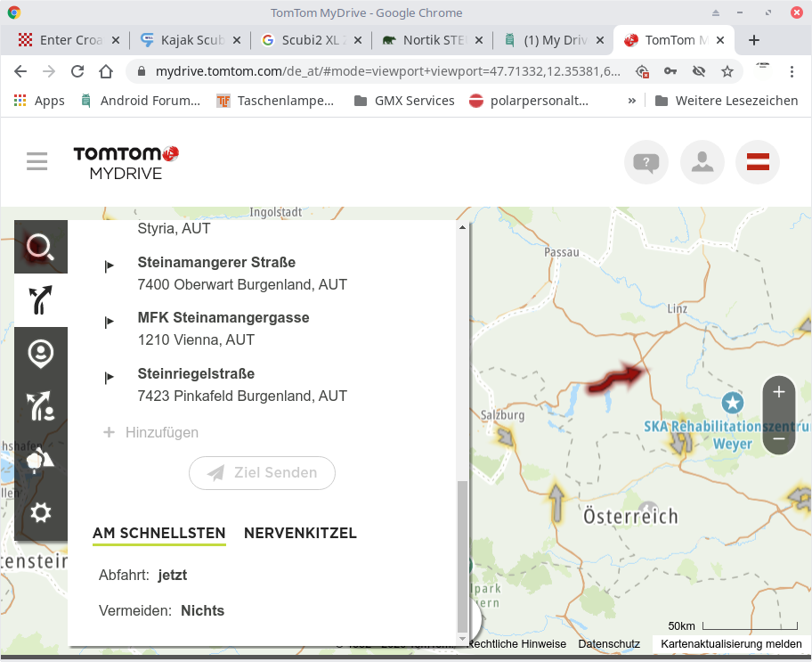Image resolution: width=812 pixels, height=662 pixels.
Task: Select the NERVENKITZEL route type
Action: pos(300,533)
